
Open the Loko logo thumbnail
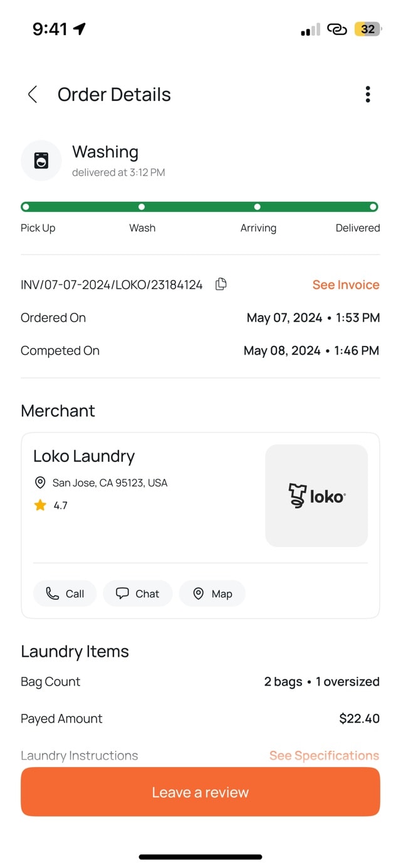point(316,496)
